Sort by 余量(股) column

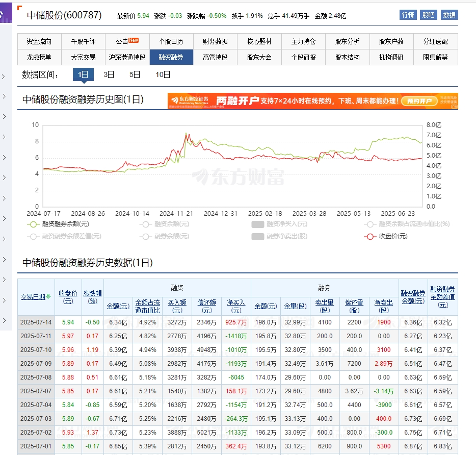point(295,306)
